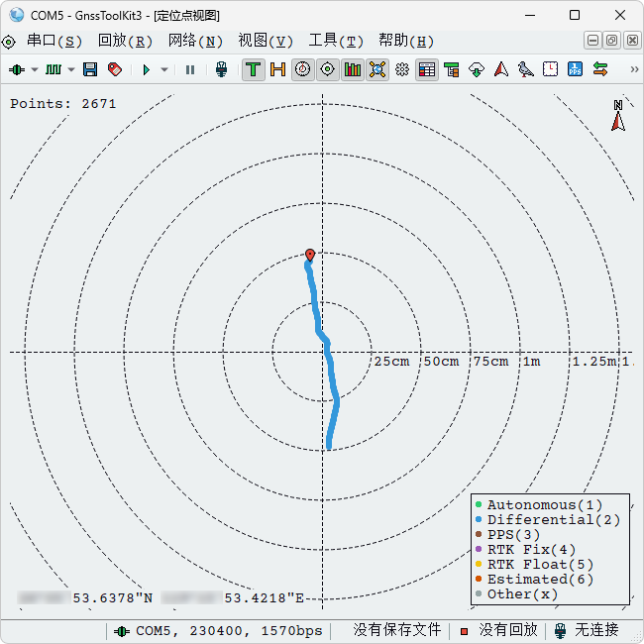Click the 25cm ring label
Screen dimensions: 644x644
[x=391, y=362]
